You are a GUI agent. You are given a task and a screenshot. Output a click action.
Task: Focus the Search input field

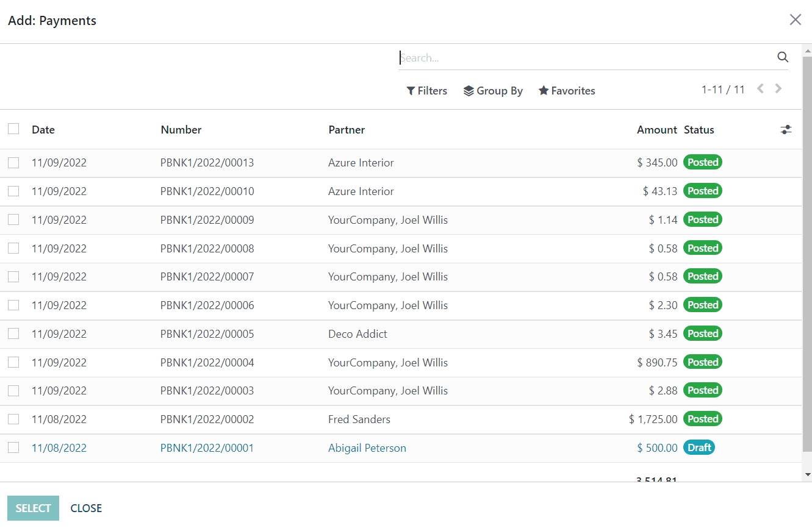(x=586, y=58)
